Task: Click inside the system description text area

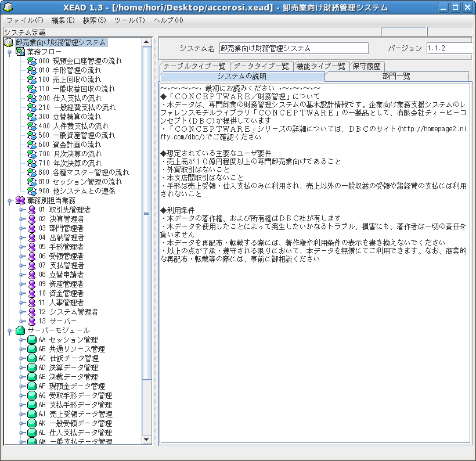Action: [x=315, y=263]
